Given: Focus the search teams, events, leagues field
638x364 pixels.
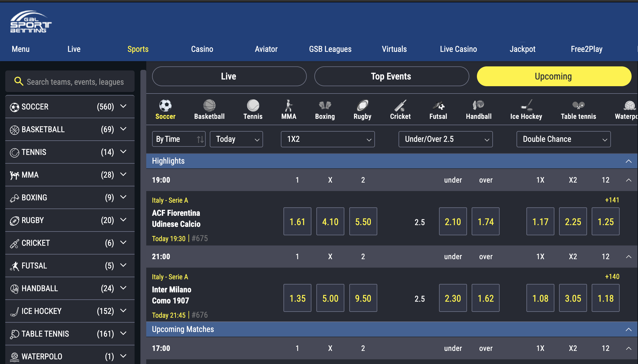Looking at the screenshot, I should pos(75,82).
